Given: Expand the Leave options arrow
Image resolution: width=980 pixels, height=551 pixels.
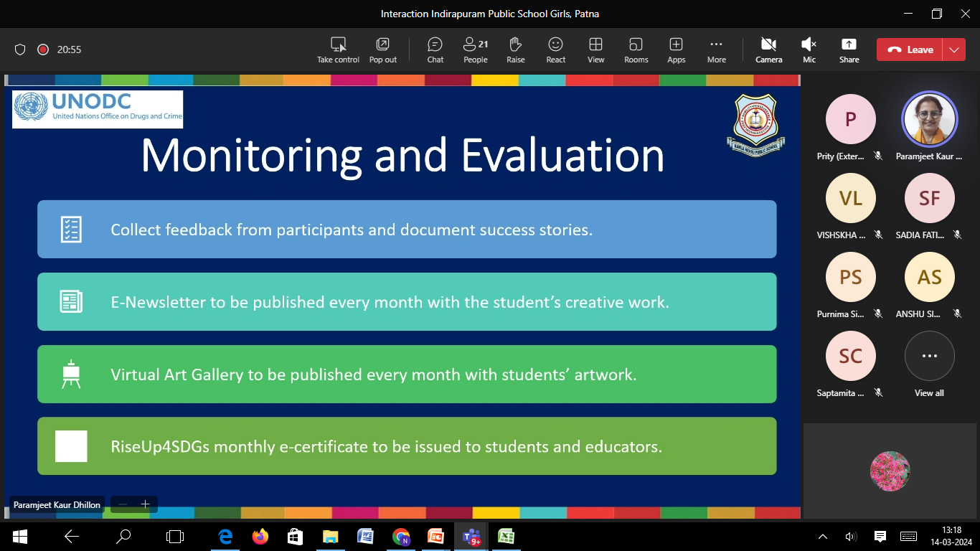Looking at the screenshot, I should click(953, 50).
